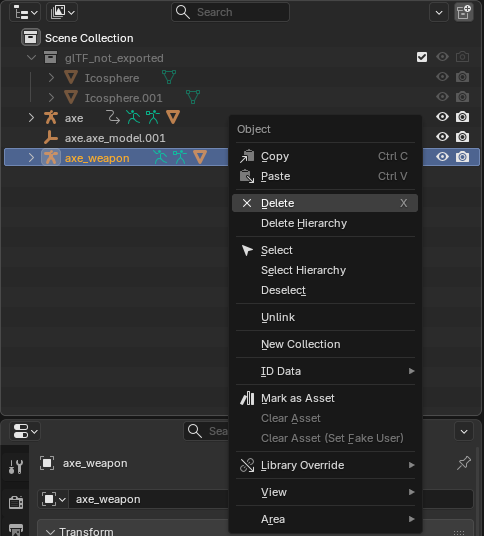Click the green mesh data icon beside Icosphere.001

point(193,97)
